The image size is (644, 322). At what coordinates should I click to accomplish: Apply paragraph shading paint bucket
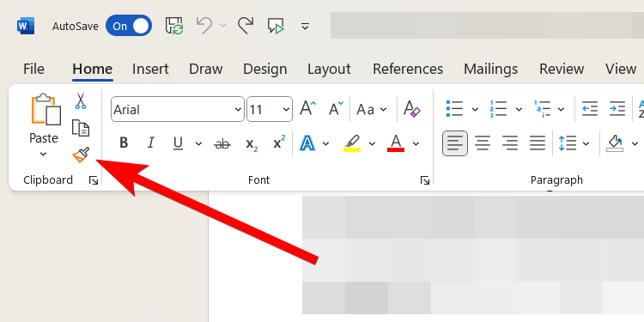click(x=615, y=143)
